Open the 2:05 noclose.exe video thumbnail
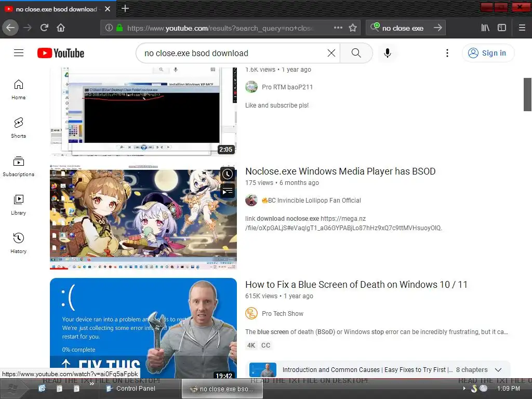 [x=143, y=111]
